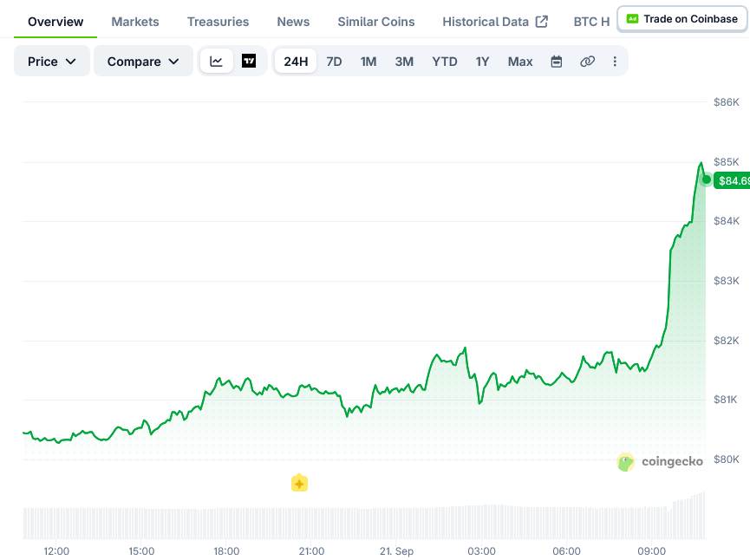Select the Max time range

[520, 62]
